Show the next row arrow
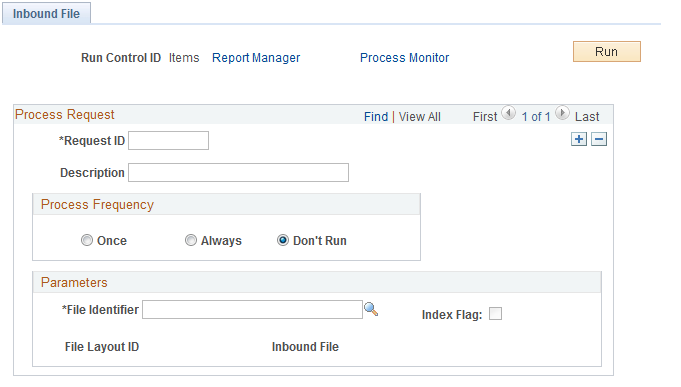 click(562, 113)
